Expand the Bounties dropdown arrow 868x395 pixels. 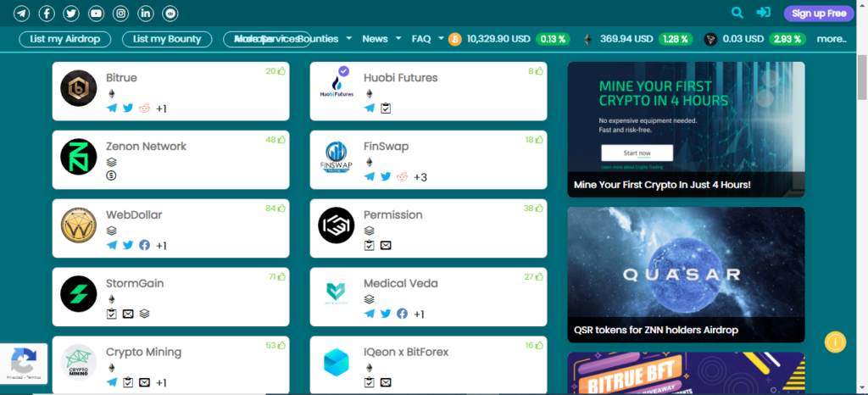[x=348, y=39]
